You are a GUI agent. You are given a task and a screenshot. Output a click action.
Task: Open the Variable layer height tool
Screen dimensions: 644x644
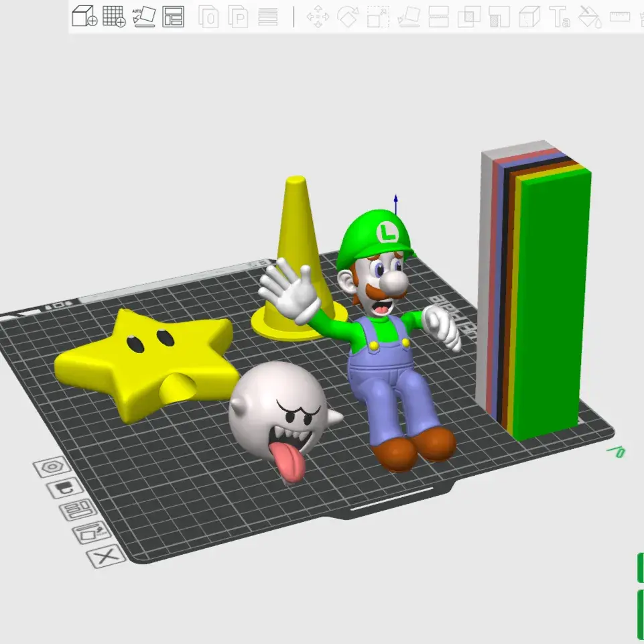pos(268,17)
